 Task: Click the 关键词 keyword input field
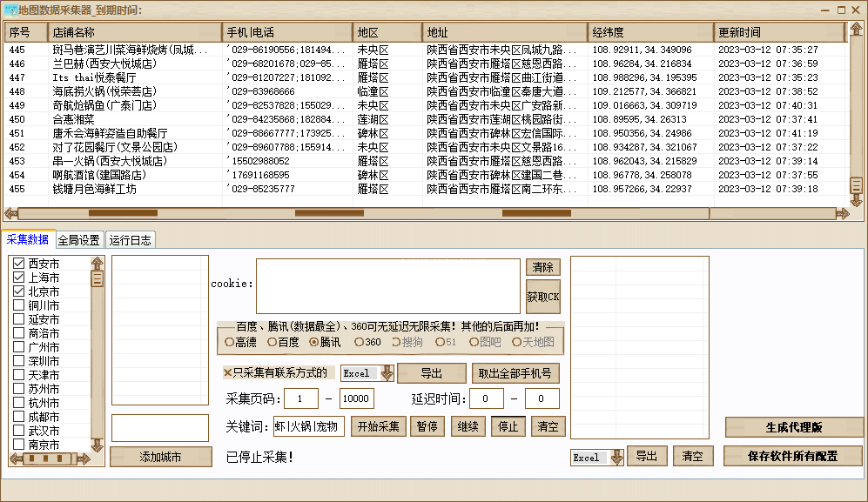tap(308, 426)
